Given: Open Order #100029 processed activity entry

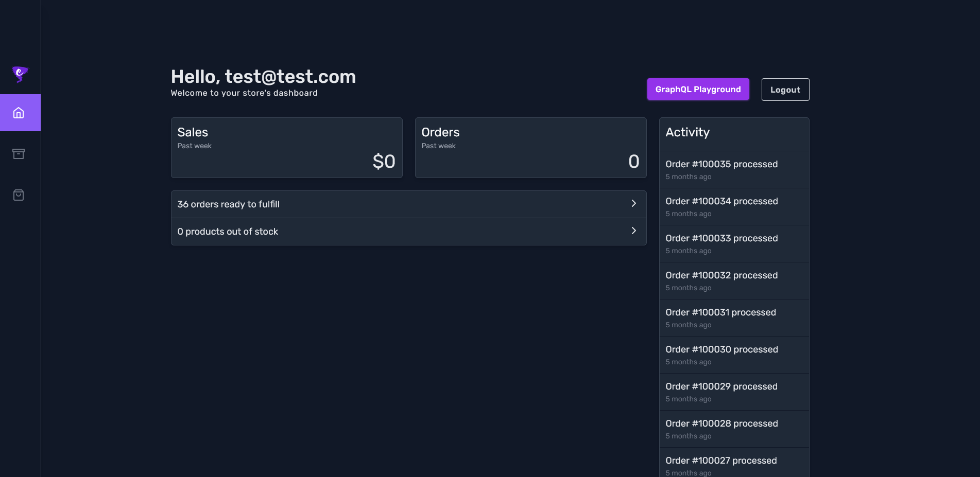Looking at the screenshot, I should tap(734, 392).
